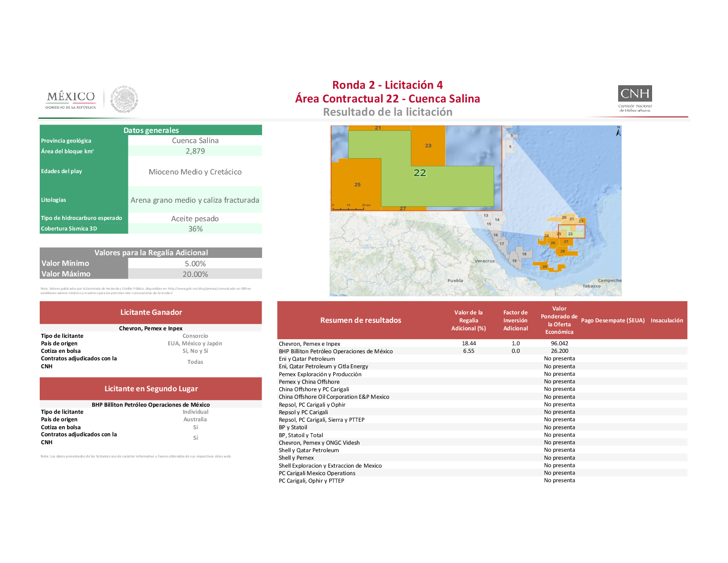Click the royalty value '6.55'
This screenshot has width=728, height=563.
pyautogui.click(x=469, y=351)
